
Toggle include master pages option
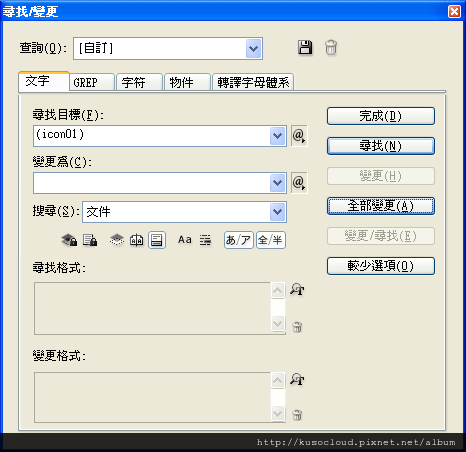(x=137, y=240)
